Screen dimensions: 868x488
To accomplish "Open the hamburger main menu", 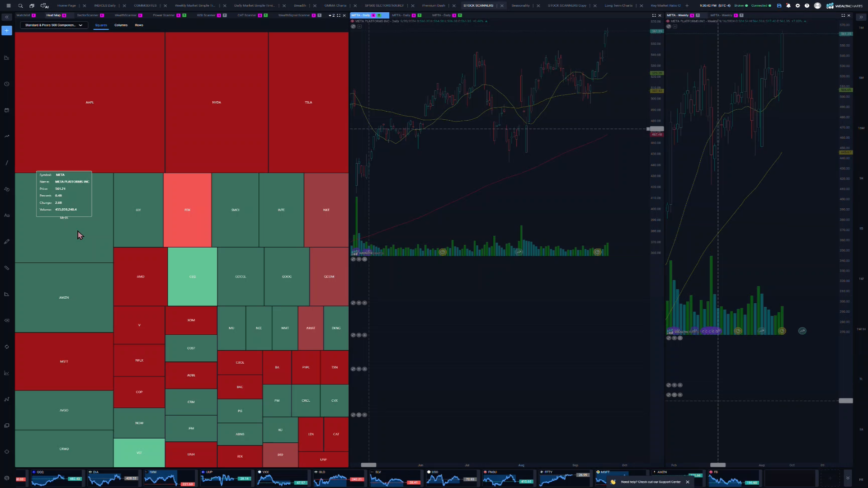I will click(8, 5).
